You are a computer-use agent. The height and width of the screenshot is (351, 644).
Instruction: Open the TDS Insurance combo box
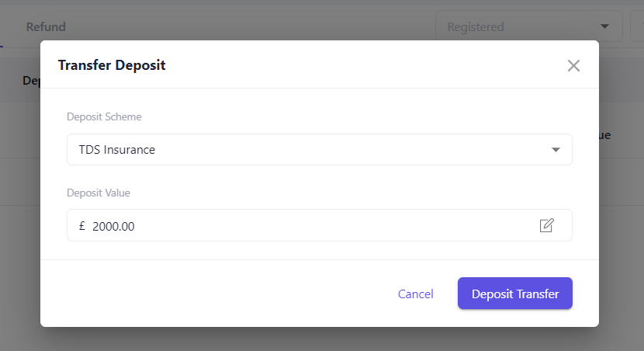pos(319,150)
